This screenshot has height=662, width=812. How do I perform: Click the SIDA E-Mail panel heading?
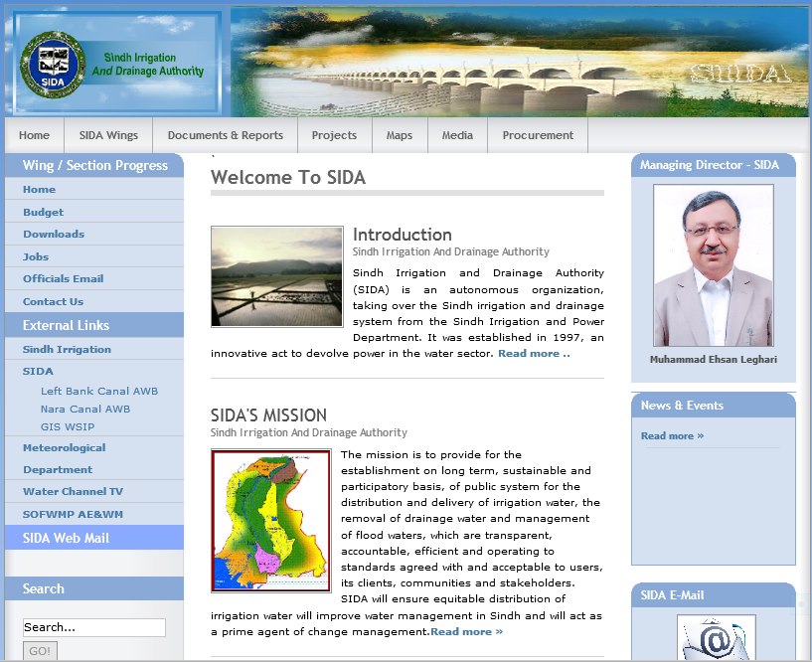click(x=672, y=595)
